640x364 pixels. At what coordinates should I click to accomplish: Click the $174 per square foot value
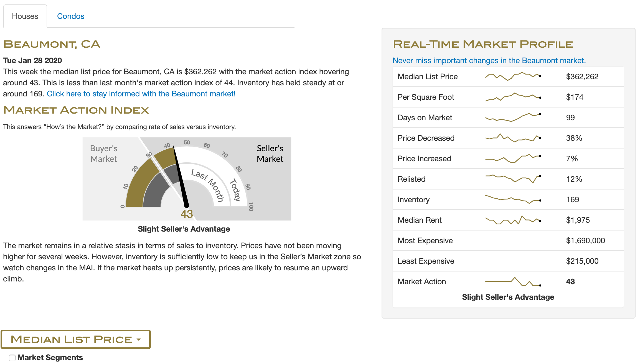click(x=575, y=97)
